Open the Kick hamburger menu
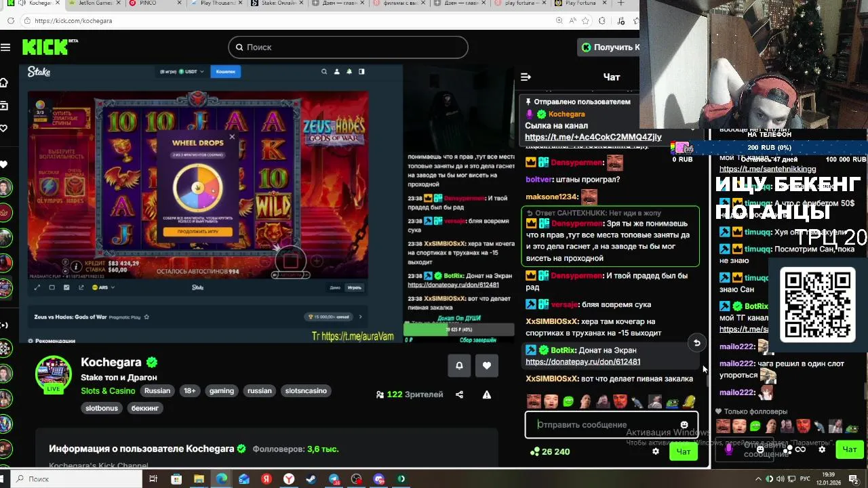The width and height of the screenshot is (868, 488). (5, 47)
